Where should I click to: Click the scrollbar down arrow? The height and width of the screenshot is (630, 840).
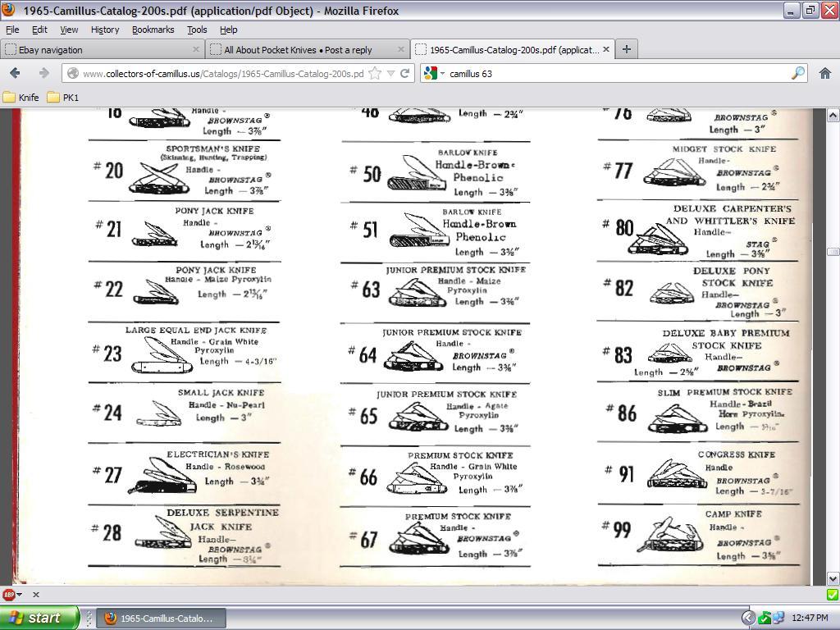coord(833,578)
